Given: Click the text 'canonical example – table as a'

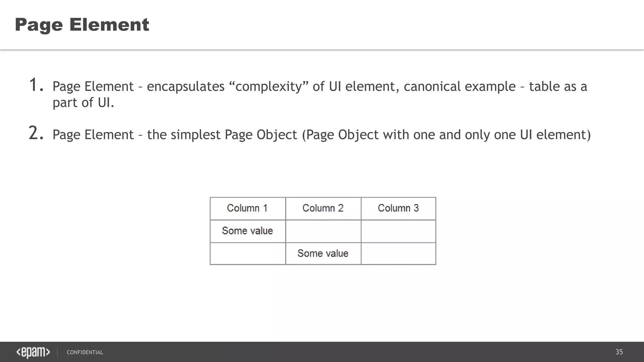Looking at the screenshot, I should 495,86.
